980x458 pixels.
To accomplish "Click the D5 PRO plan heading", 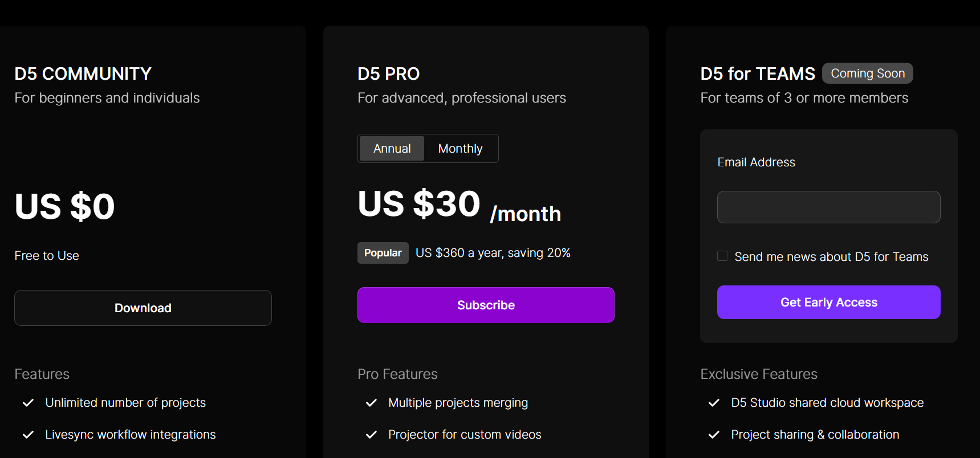I will click(388, 74).
